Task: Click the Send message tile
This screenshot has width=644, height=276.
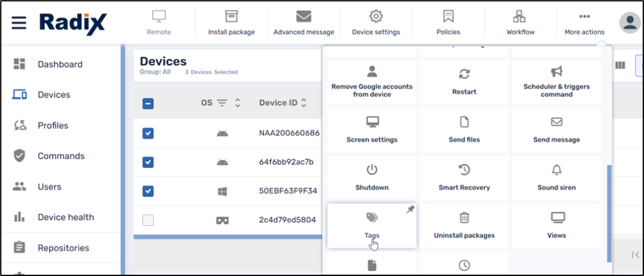Action: point(556,130)
